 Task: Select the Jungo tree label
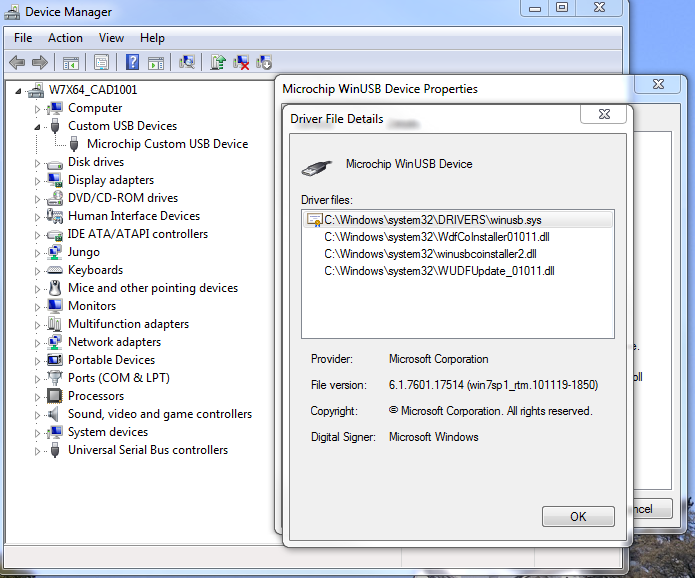[84, 252]
